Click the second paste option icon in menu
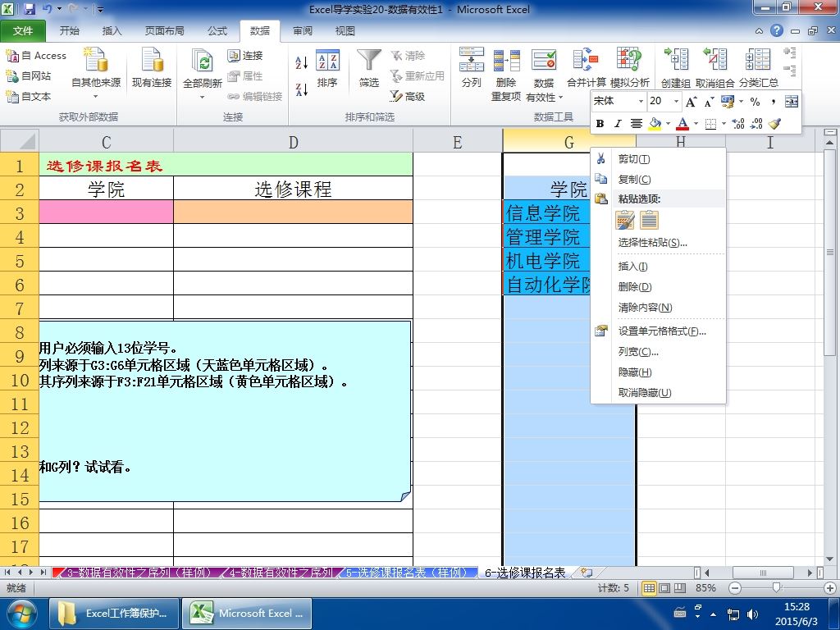This screenshot has width=840, height=630. click(x=650, y=220)
